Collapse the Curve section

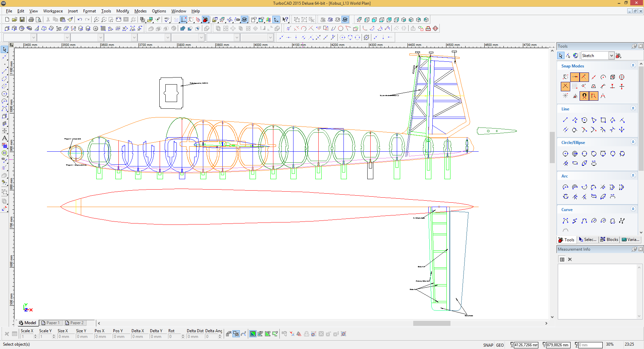[633, 209]
